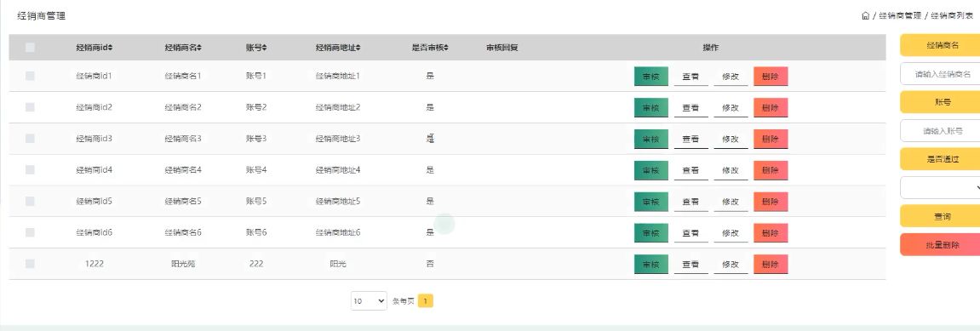Check the row for 经销商id3

click(30, 139)
